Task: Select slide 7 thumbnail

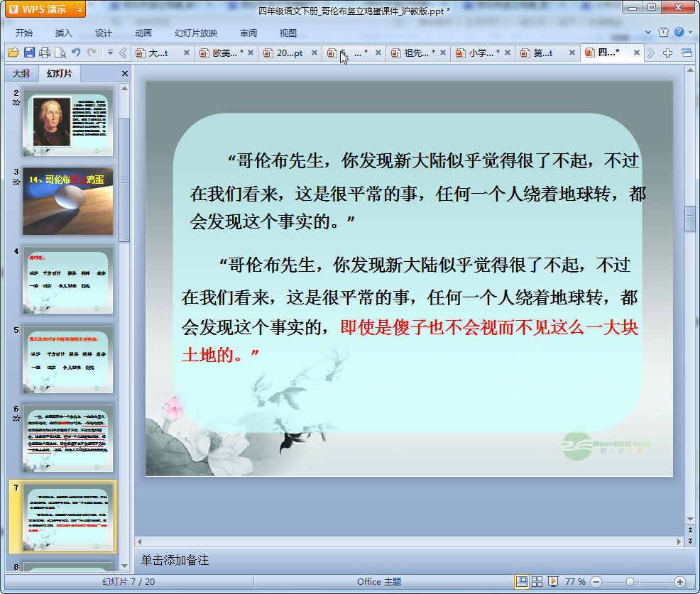Action: 68,517
